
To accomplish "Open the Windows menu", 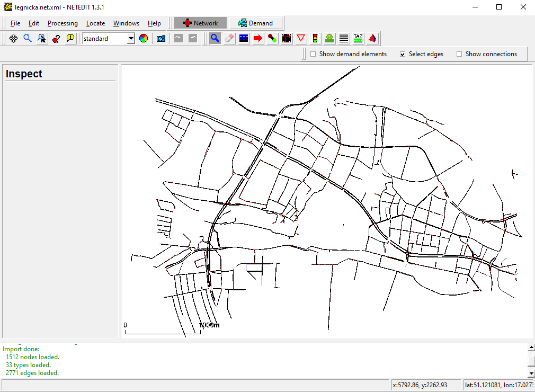I will tap(126, 23).
